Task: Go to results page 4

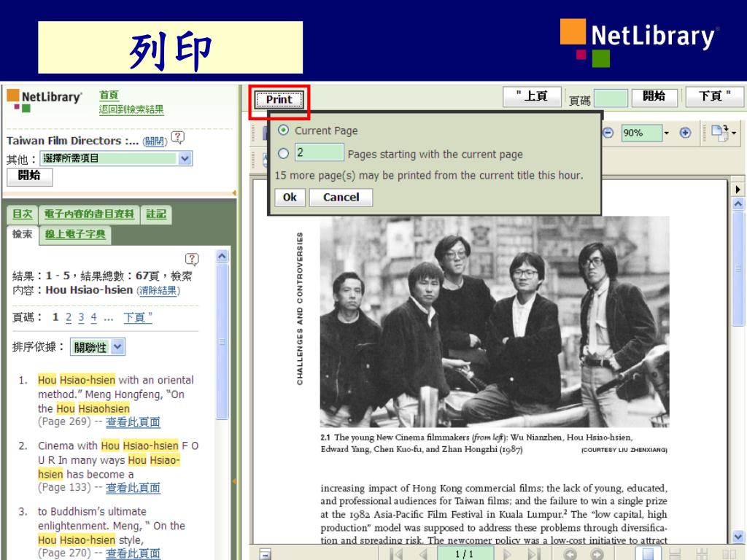Action: point(93,318)
